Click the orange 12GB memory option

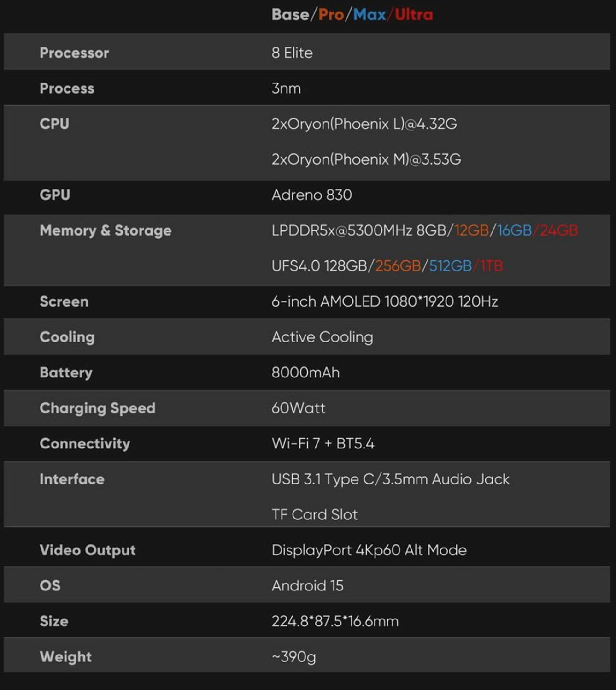tap(471, 230)
